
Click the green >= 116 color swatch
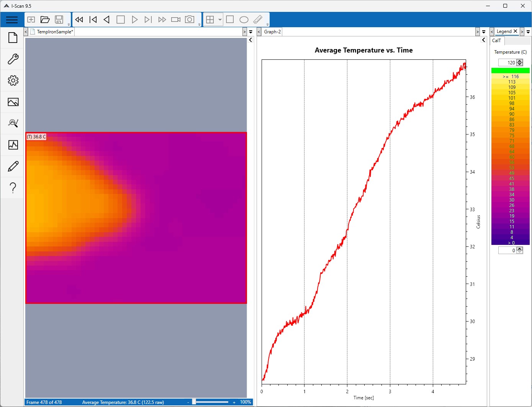click(x=510, y=70)
